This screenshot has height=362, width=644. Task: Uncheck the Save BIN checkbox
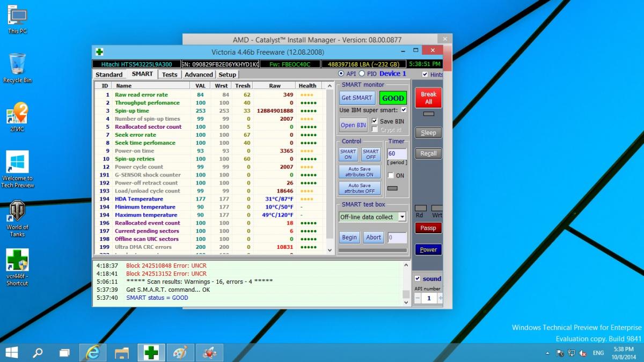pyautogui.click(x=375, y=121)
